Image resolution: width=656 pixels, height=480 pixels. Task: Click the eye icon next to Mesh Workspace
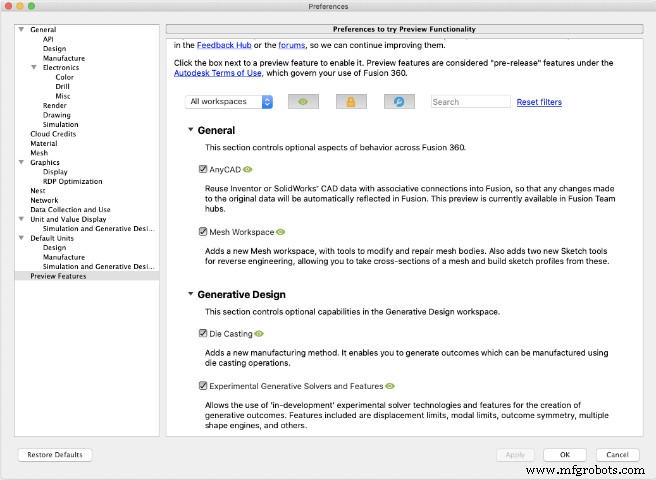pos(281,232)
